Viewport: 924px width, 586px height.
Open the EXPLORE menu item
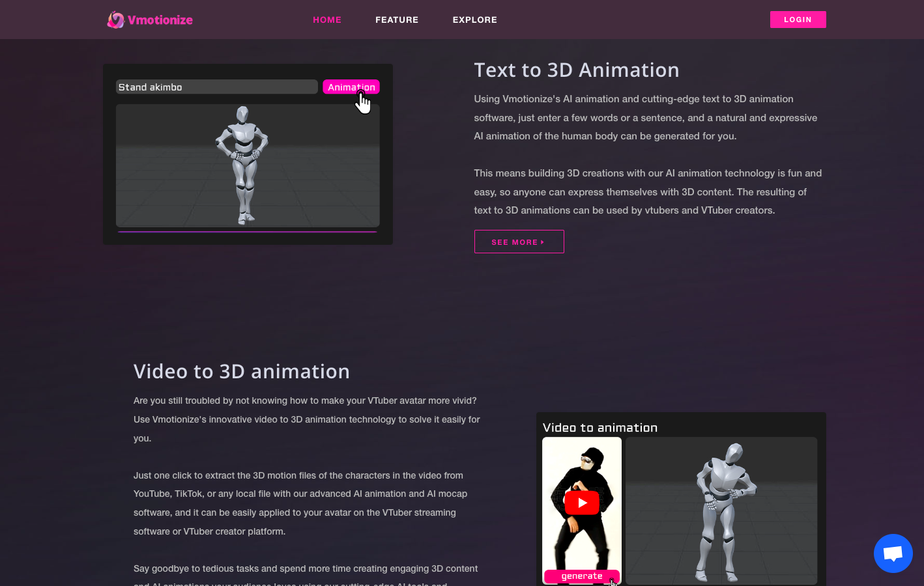pyautogui.click(x=475, y=20)
